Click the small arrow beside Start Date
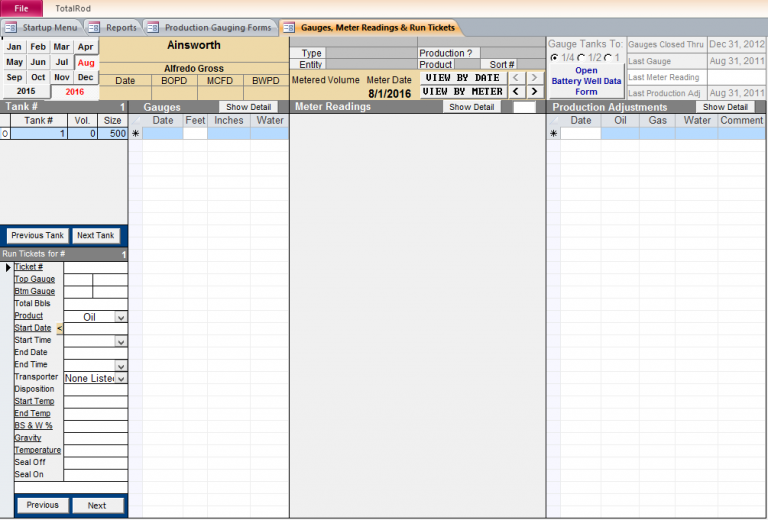The height and width of the screenshot is (520, 768). click(x=58, y=328)
